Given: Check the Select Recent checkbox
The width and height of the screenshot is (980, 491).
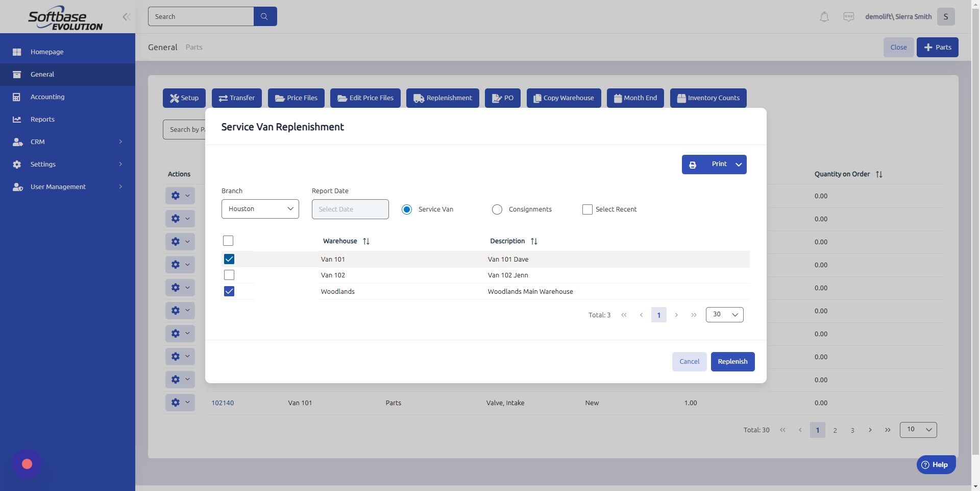Looking at the screenshot, I should 586,209.
